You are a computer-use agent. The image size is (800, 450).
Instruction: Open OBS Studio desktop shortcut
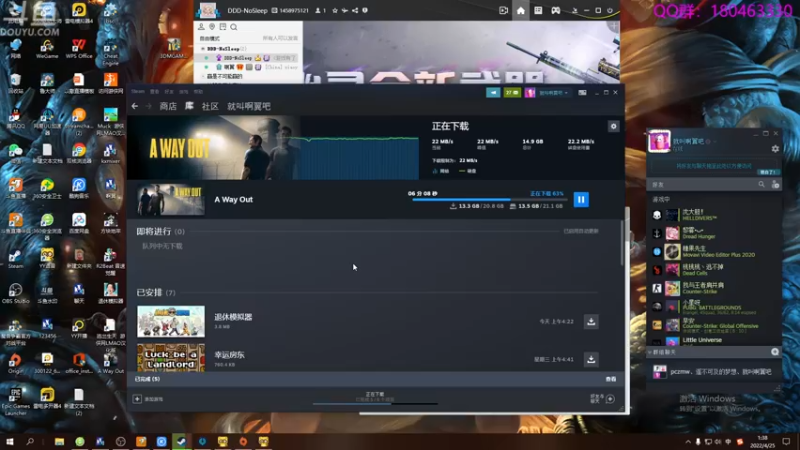click(15, 293)
